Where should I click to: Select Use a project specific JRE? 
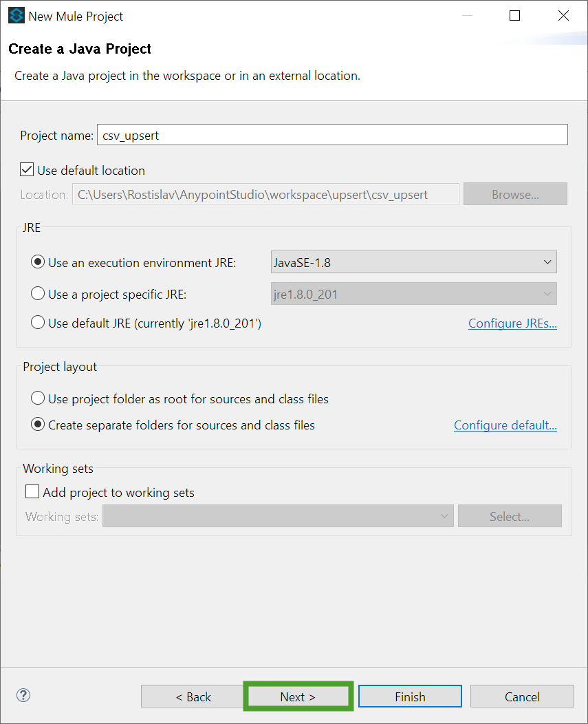38,294
